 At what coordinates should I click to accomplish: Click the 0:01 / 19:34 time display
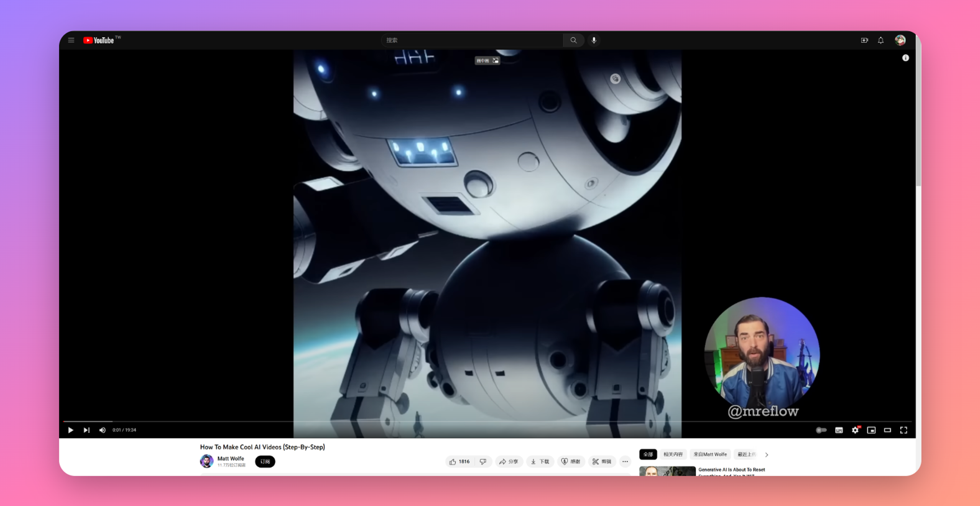coord(124,430)
